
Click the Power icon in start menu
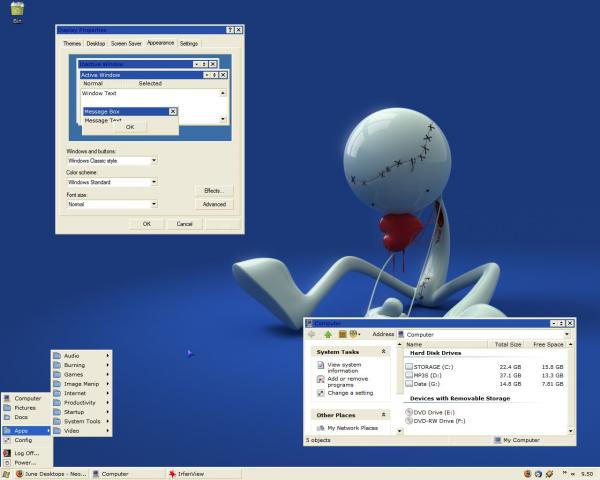[x=7, y=463]
